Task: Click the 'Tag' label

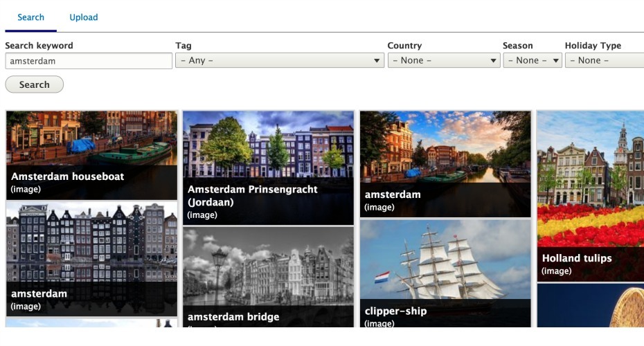Action: point(184,46)
